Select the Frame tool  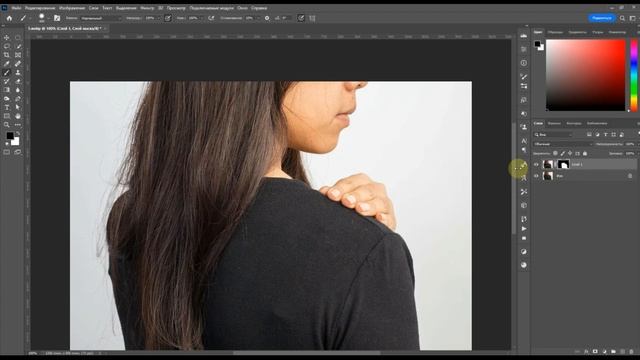point(18,55)
